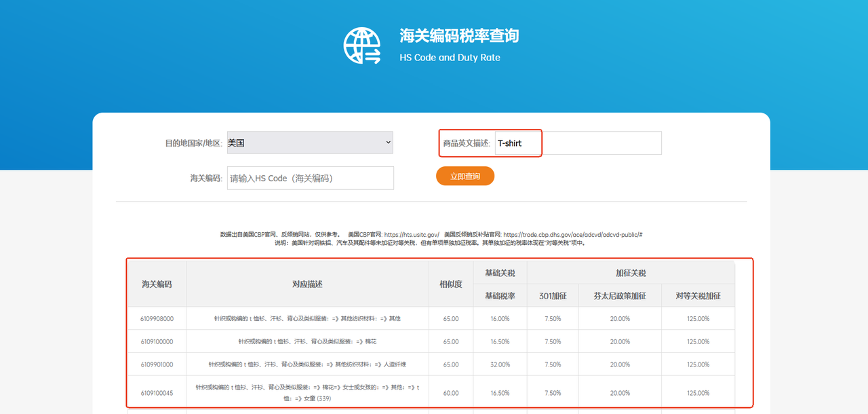The height and width of the screenshot is (414, 868).
Task: Click the 对应描述 column header
Action: [x=307, y=284]
